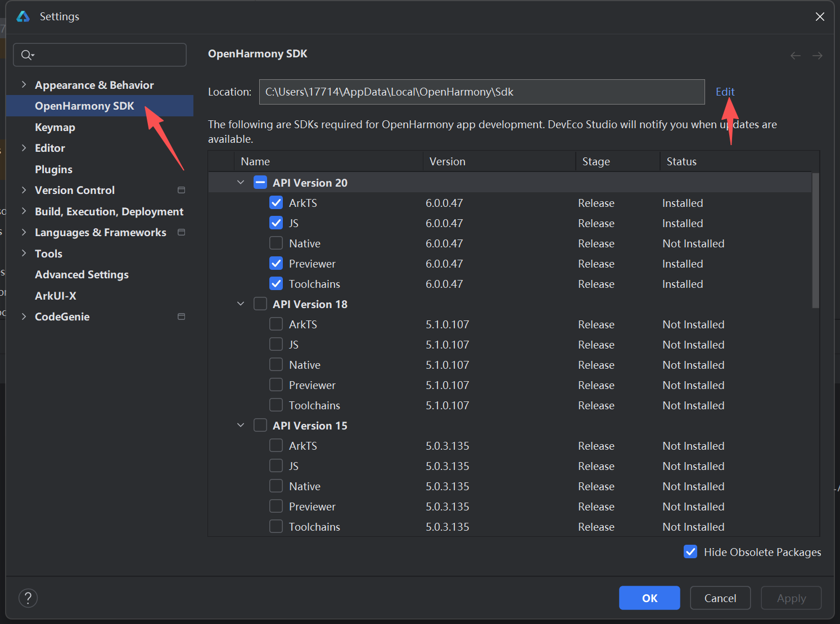Confirm settings with the OK button
The height and width of the screenshot is (624, 840).
pos(649,598)
